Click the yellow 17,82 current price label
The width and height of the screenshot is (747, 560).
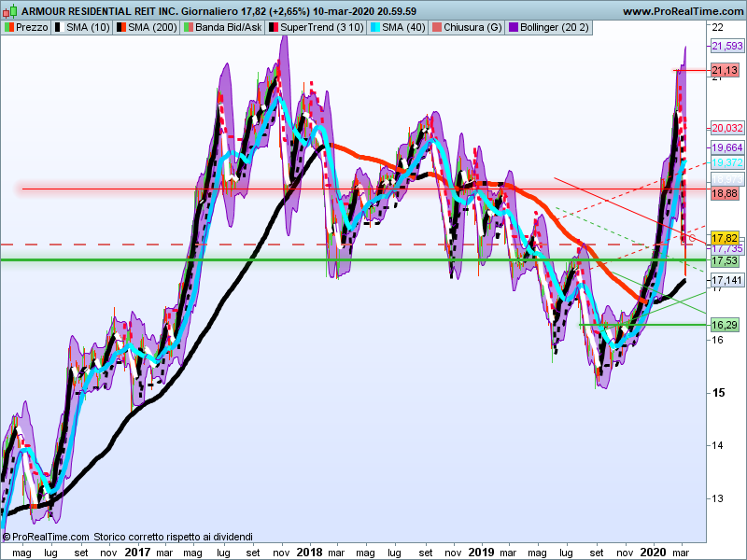(x=725, y=238)
